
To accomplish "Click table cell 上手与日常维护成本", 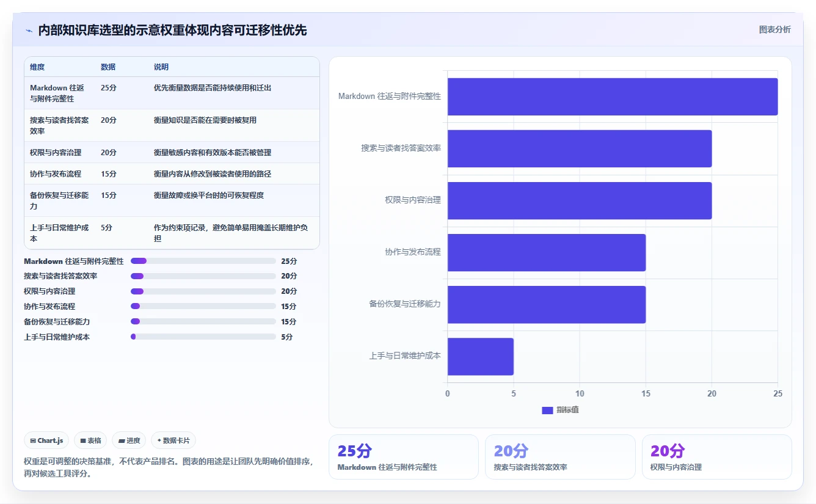I will coord(59,233).
